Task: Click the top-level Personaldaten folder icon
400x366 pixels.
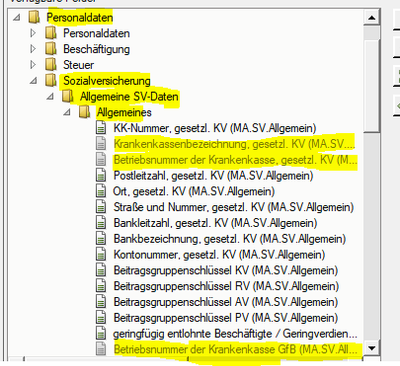Action: [34, 17]
